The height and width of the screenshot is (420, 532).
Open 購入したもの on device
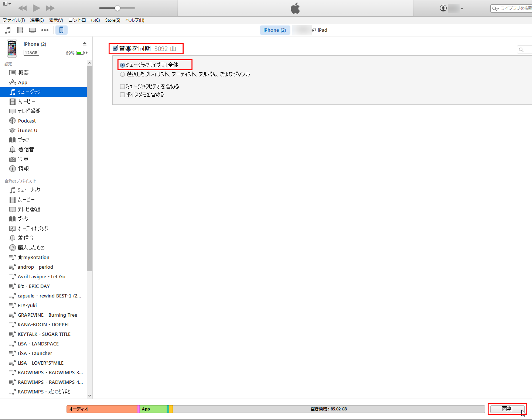click(43, 248)
